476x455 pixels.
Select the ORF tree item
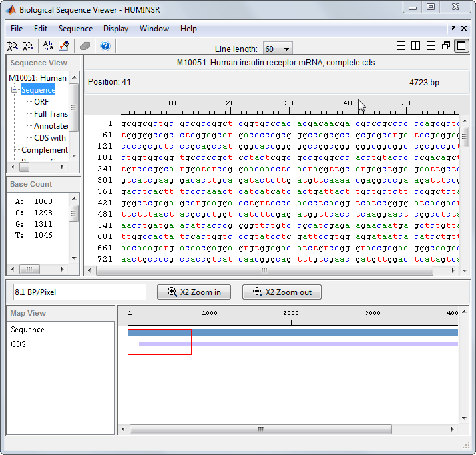click(x=41, y=102)
